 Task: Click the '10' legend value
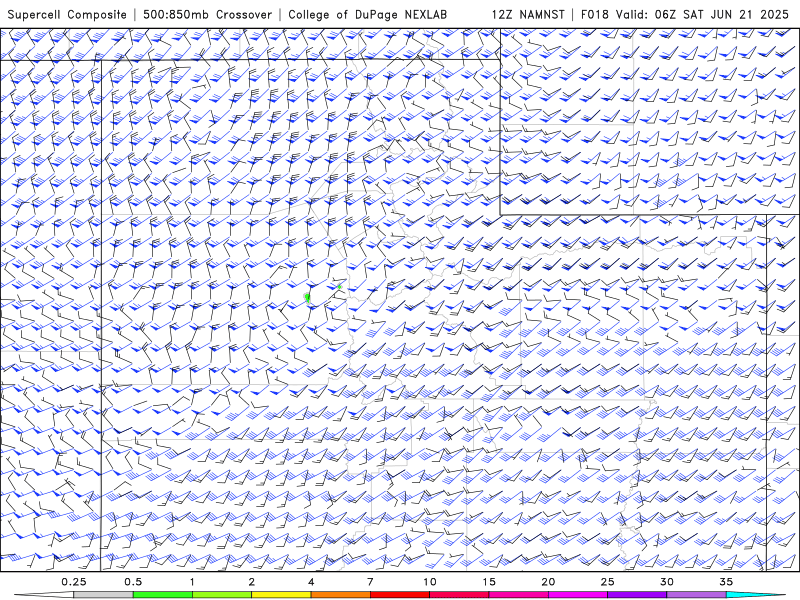click(430, 582)
